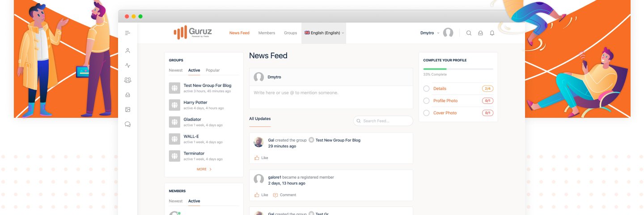Click the Search Feed input field

point(383,121)
